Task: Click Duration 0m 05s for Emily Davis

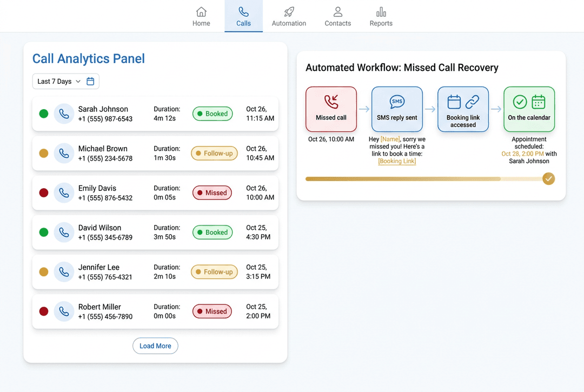Action: (167, 192)
